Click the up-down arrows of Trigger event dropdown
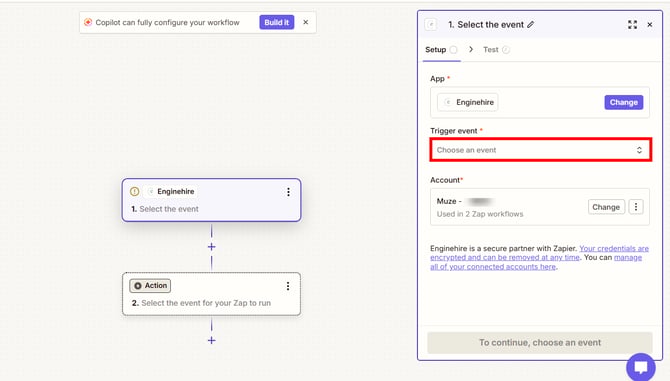 [x=639, y=150]
